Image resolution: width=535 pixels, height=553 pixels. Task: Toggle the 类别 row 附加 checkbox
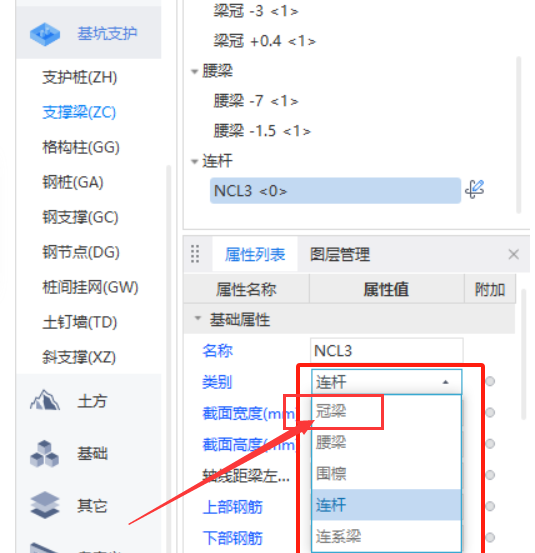pyautogui.click(x=490, y=381)
